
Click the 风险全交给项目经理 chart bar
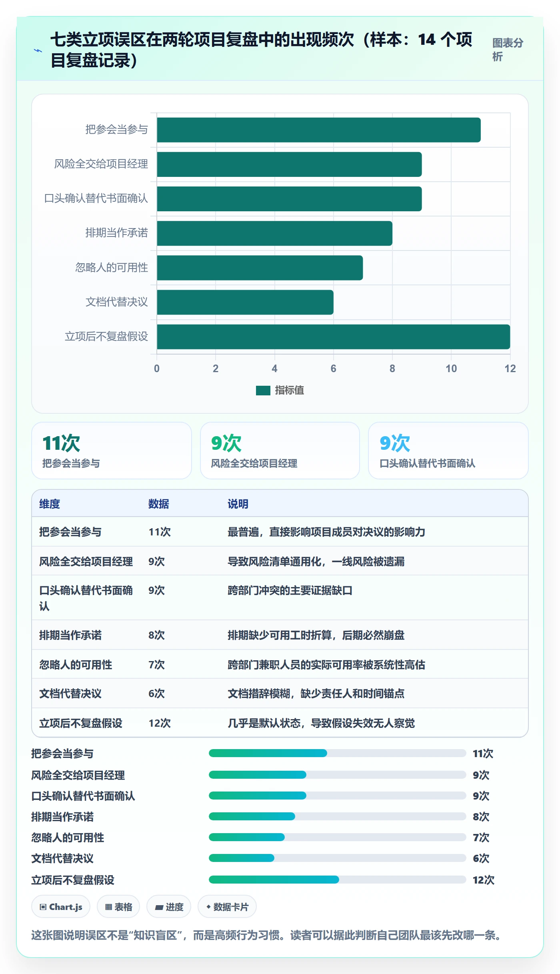pyautogui.click(x=289, y=164)
